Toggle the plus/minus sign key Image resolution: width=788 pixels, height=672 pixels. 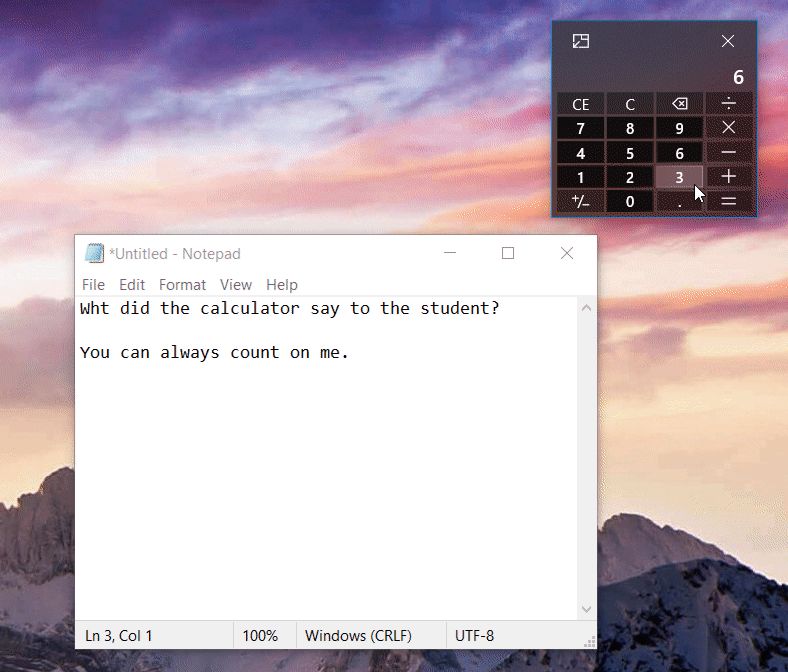(580, 201)
